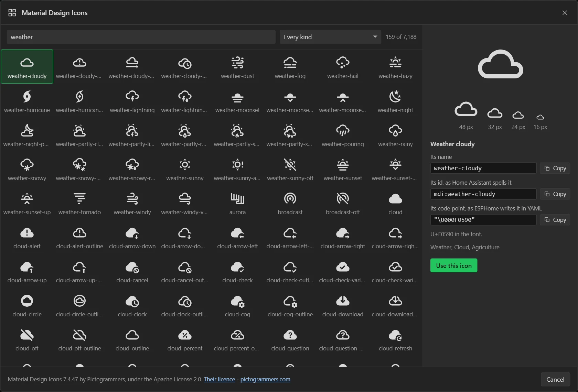
Task: Select the weather-windy icon
Action: [132, 203]
